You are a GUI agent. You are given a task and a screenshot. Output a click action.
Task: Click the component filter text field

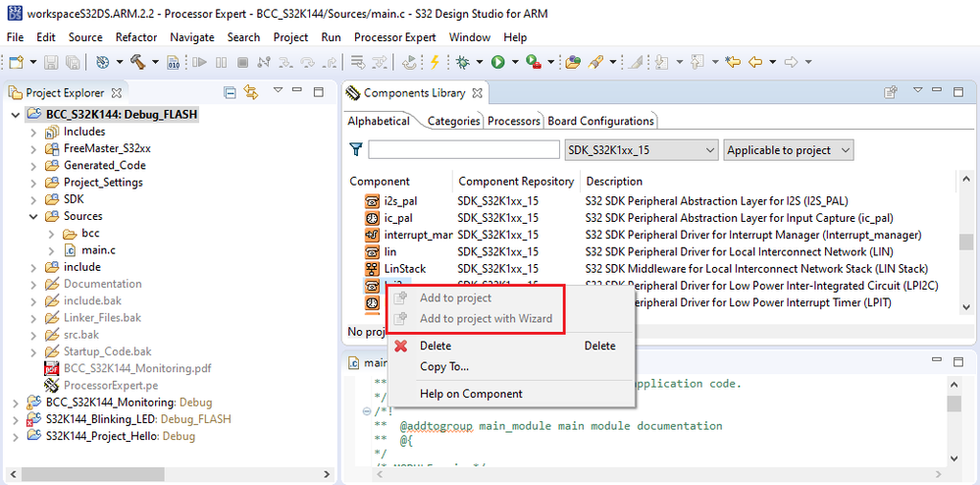click(x=464, y=150)
